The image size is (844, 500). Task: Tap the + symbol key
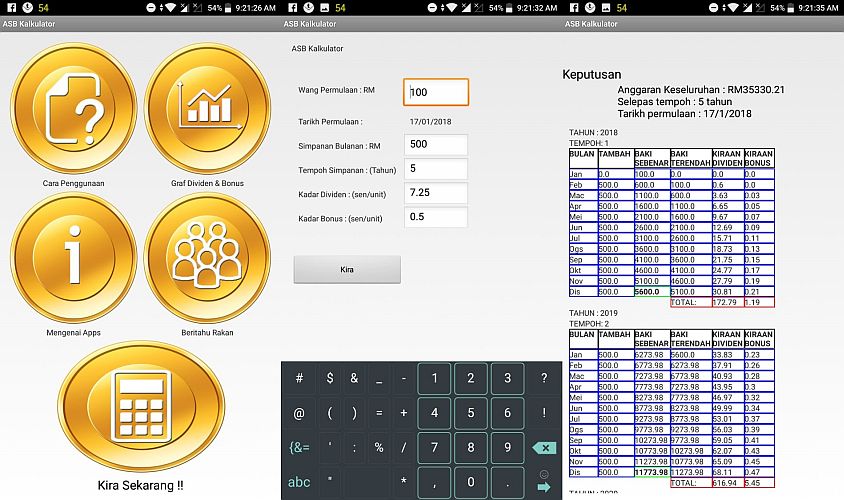[x=404, y=413]
